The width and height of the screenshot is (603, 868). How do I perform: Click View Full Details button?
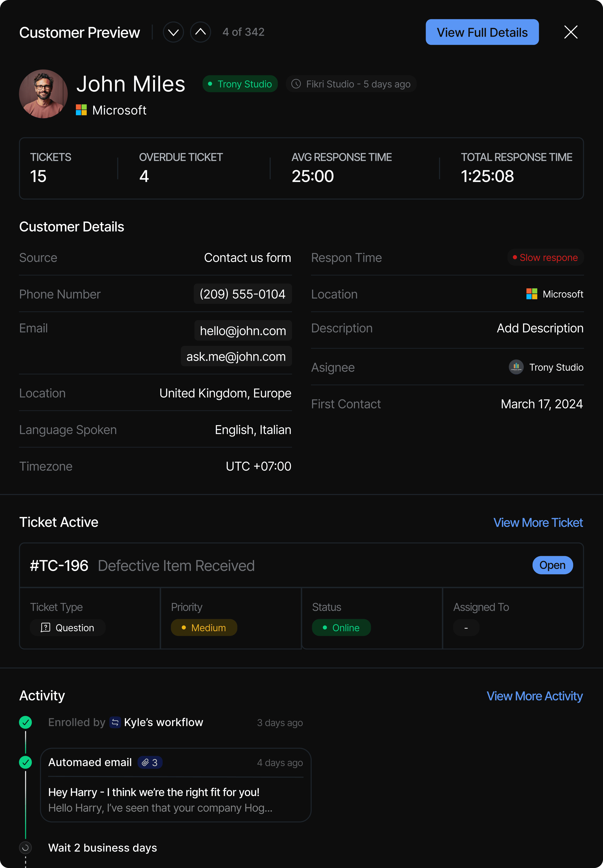point(482,33)
